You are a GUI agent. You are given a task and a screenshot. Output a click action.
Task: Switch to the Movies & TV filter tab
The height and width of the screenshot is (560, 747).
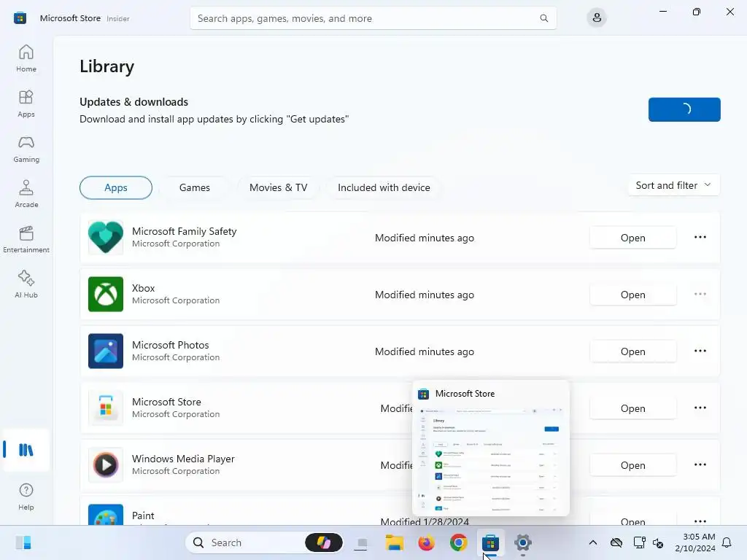pos(278,187)
